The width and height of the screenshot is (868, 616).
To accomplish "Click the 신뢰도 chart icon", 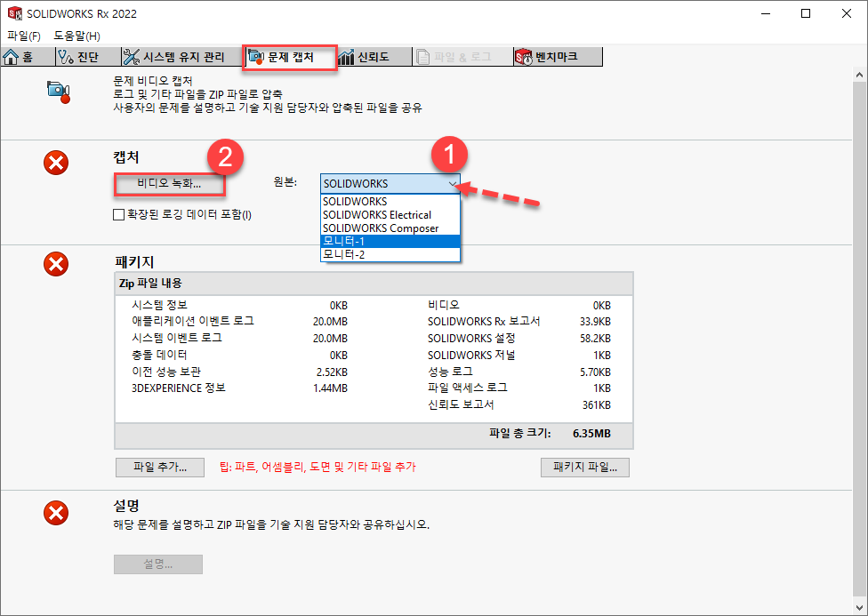I will pyautogui.click(x=346, y=57).
